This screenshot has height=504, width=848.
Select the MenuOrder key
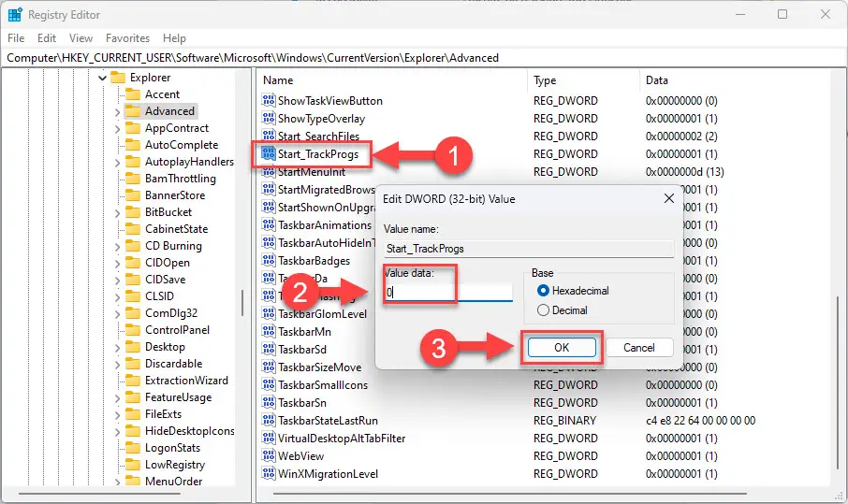pos(173,482)
